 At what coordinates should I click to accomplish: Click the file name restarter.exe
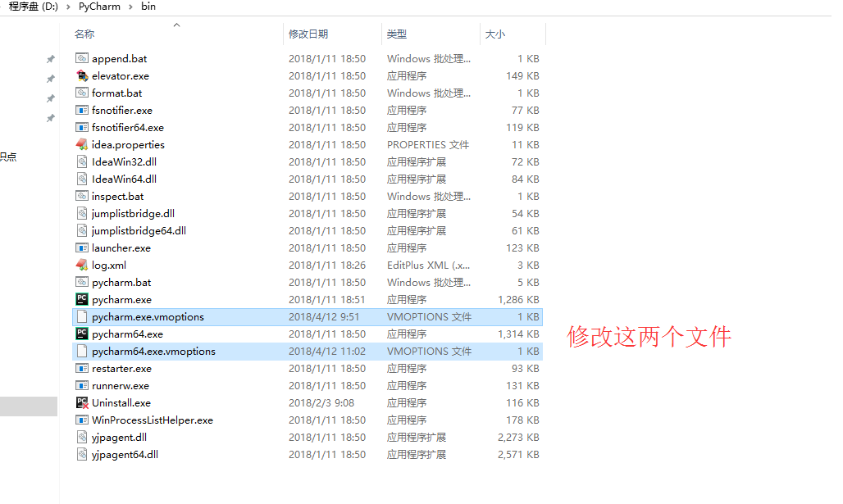[x=122, y=368]
